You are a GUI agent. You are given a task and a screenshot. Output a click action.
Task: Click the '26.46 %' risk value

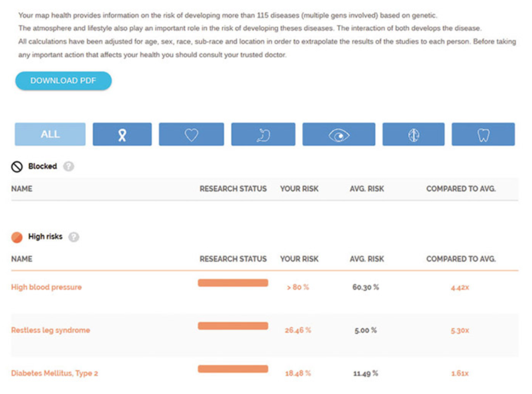[x=298, y=330]
